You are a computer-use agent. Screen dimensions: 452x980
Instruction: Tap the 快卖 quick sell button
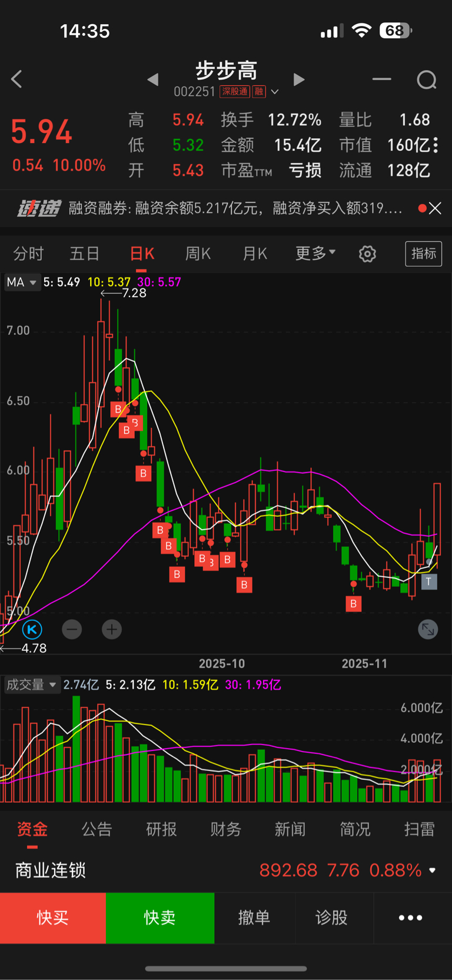pyautogui.click(x=160, y=918)
